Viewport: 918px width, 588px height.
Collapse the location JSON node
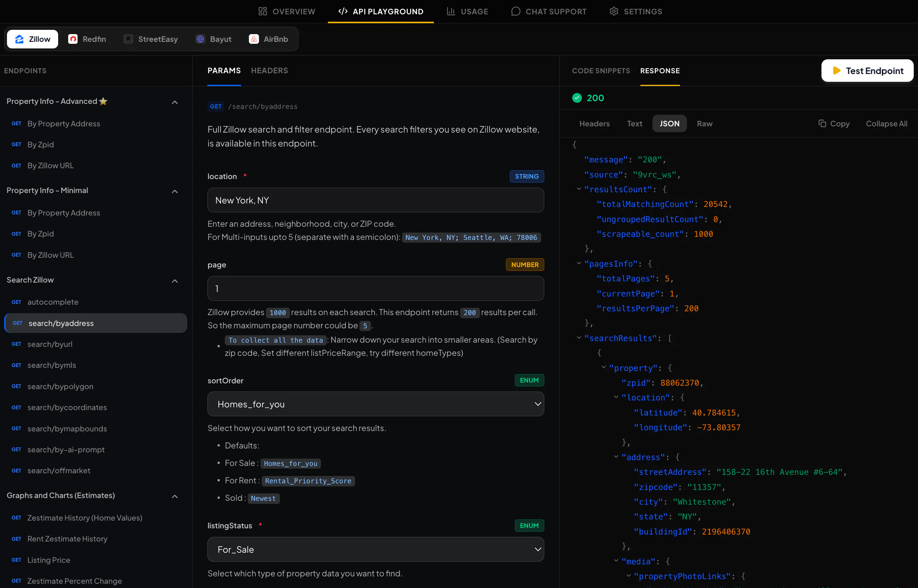click(616, 397)
